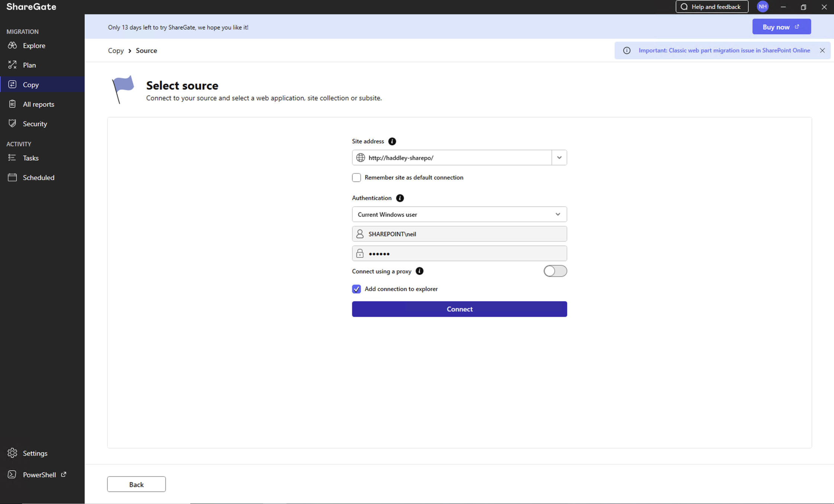
Task: Click the info icon in migration notice
Action: pos(627,51)
